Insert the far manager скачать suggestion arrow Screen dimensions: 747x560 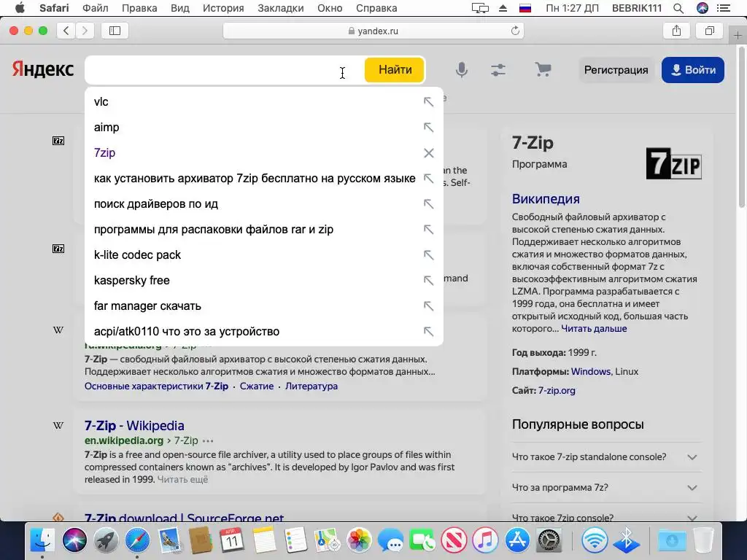coord(429,306)
